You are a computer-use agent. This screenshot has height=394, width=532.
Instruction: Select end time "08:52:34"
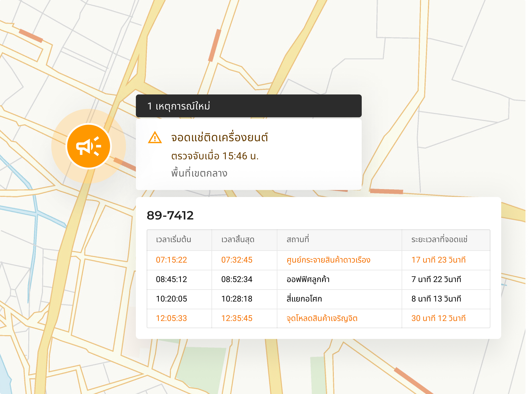click(x=237, y=279)
